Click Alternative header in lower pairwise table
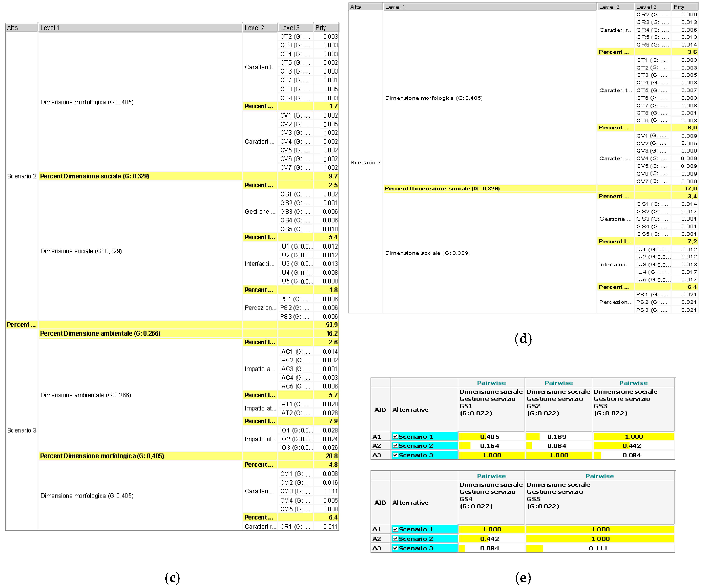The height and width of the screenshot is (588, 702). coord(410,503)
